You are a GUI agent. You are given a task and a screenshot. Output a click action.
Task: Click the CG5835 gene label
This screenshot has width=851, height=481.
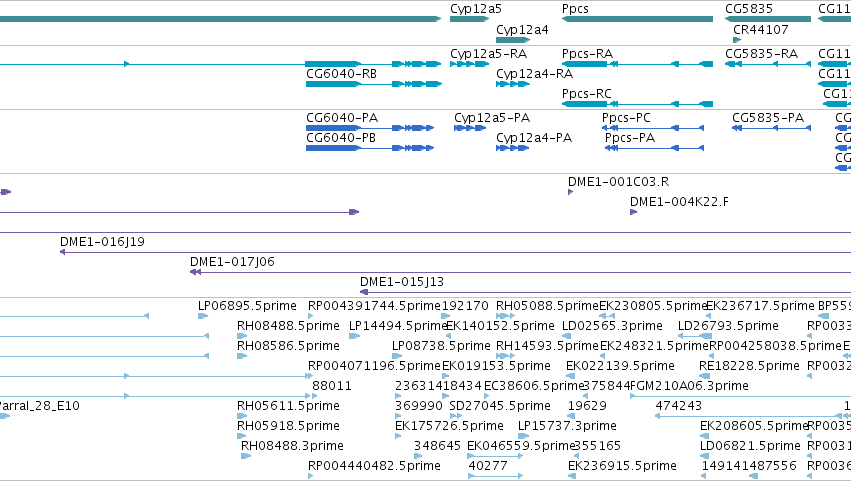(749, 9)
